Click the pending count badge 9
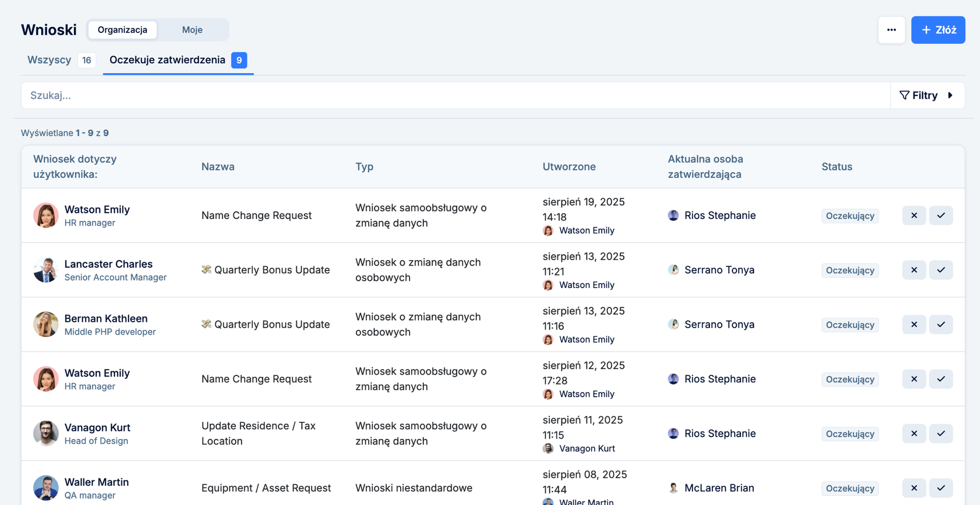Viewport: 980px width, 505px height. point(239,60)
